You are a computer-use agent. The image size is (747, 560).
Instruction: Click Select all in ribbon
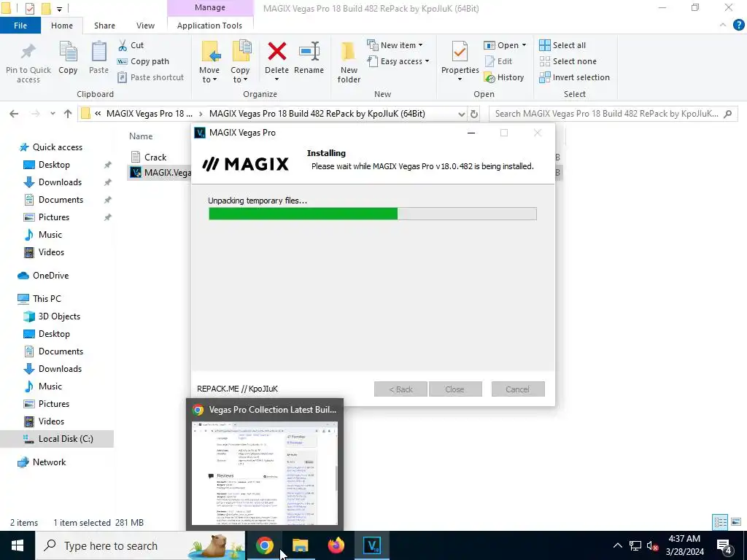click(562, 45)
